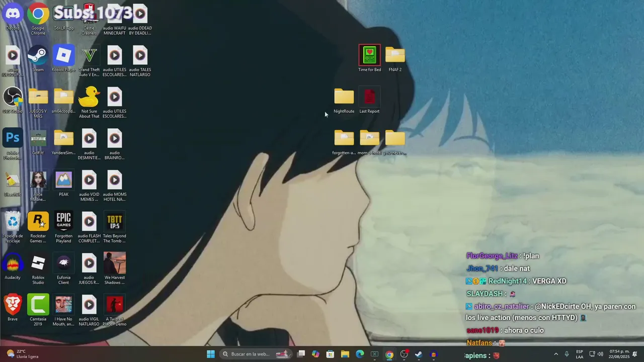Open Roblox Studio shortcut
Viewport: 644px width, 362px height.
[38, 269]
